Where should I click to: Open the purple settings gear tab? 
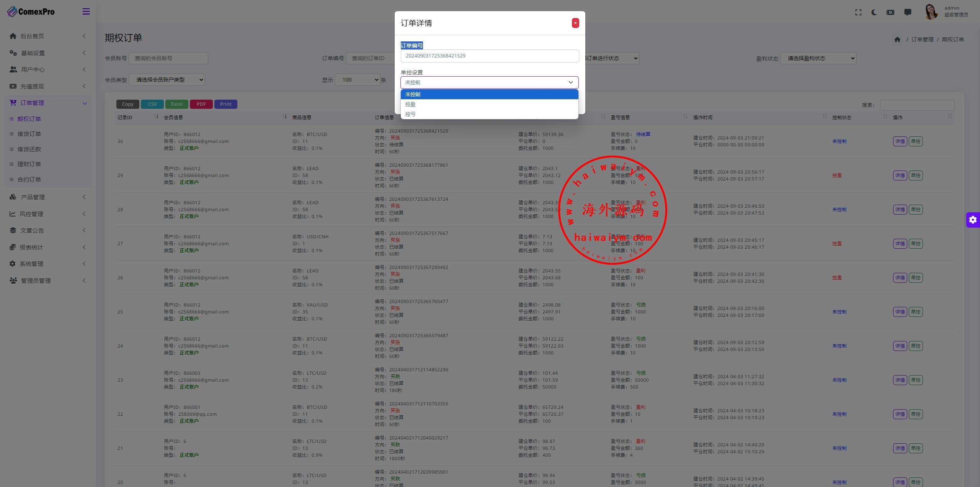(x=973, y=220)
